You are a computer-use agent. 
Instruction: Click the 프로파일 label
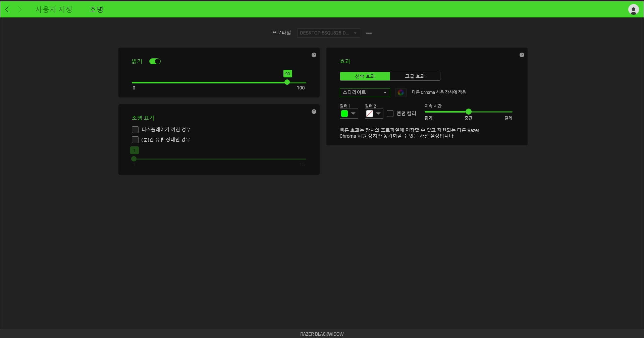tap(281, 33)
